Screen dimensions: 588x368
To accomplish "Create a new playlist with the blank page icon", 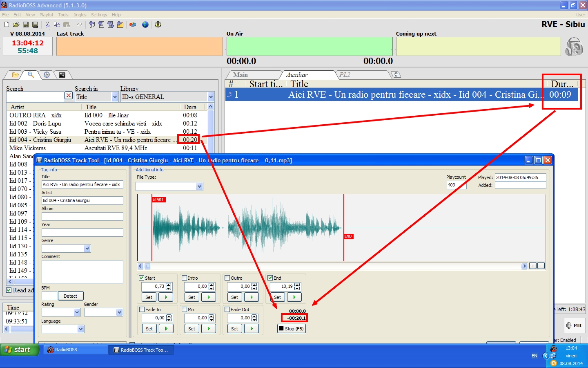I will coord(7,25).
